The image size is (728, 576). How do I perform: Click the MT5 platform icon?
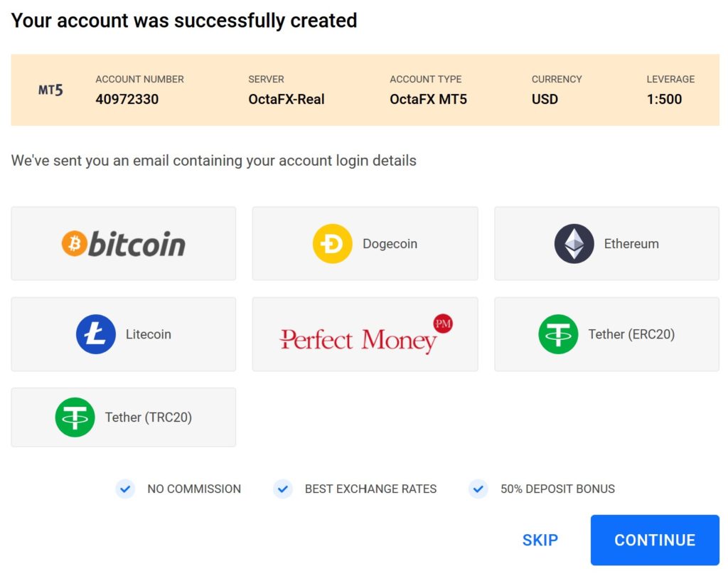[x=50, y=90]
